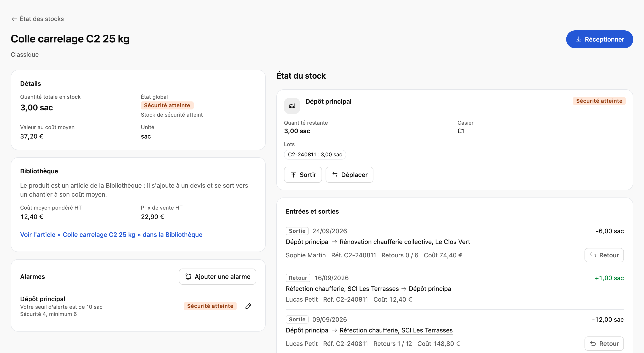Image resolution: width=644 pixels, height=353 pixels.
Task: Click Retour for the 24/09/2026 sortie
Action: click(x=604, y=255)
